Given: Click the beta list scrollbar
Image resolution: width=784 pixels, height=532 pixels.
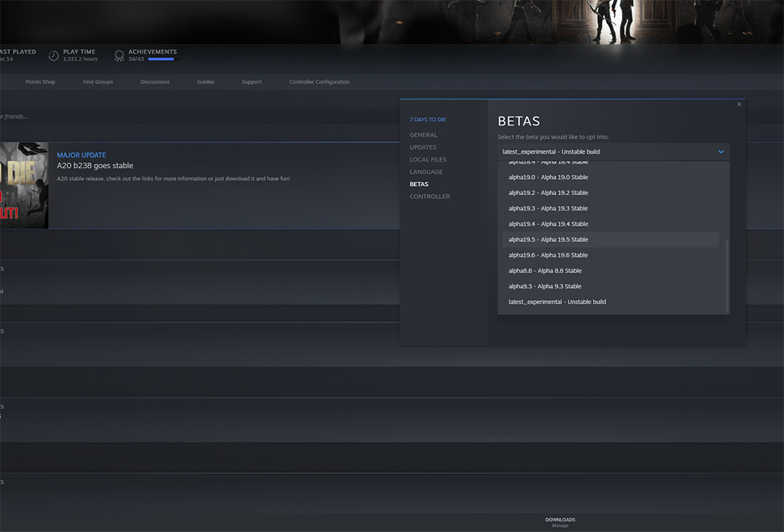Looking at the screenshot, I should coord(727,275).
